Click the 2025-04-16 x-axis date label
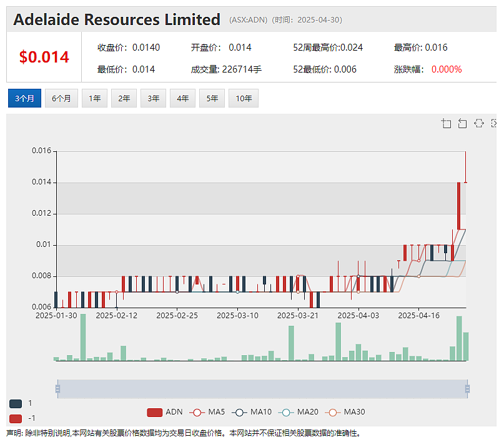 coord(419,316)
